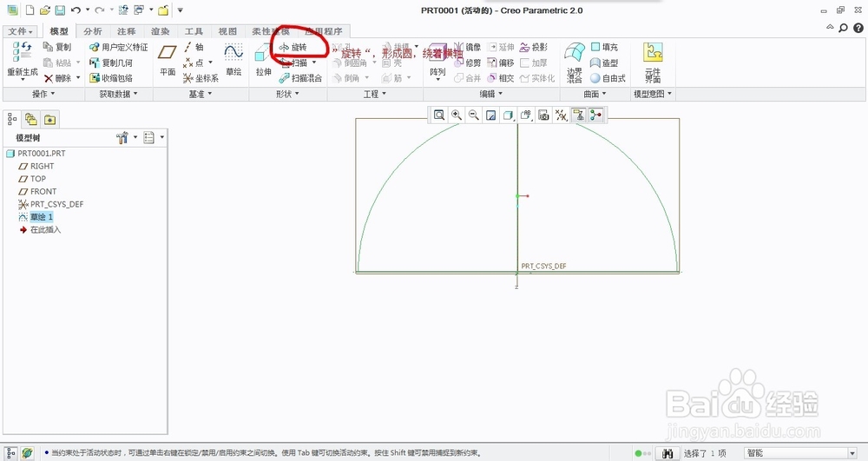The image size is (868, 461).
Task: Expand the 模型意图 model intent group
Action: 654,94
